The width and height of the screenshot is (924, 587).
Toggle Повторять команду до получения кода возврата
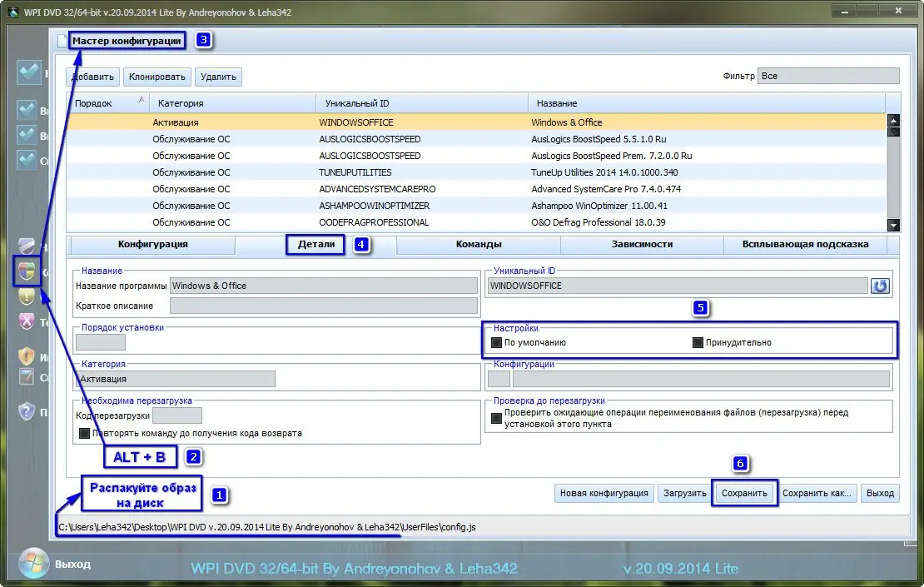(x=84, y=433)
